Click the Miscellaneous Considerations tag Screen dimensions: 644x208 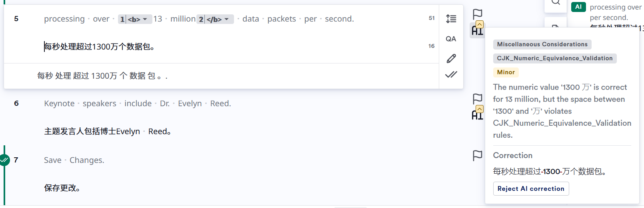click(x=542, y=44)
